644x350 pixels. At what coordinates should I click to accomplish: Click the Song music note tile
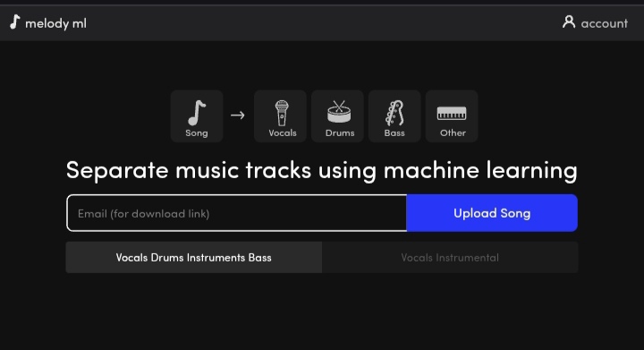point(197,116)
